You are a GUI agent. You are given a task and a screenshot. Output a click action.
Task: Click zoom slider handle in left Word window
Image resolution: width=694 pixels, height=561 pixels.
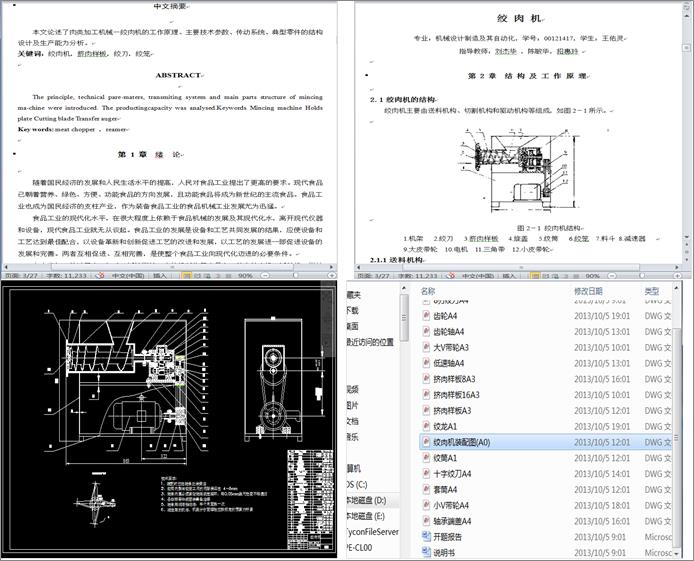pos(296,275)
